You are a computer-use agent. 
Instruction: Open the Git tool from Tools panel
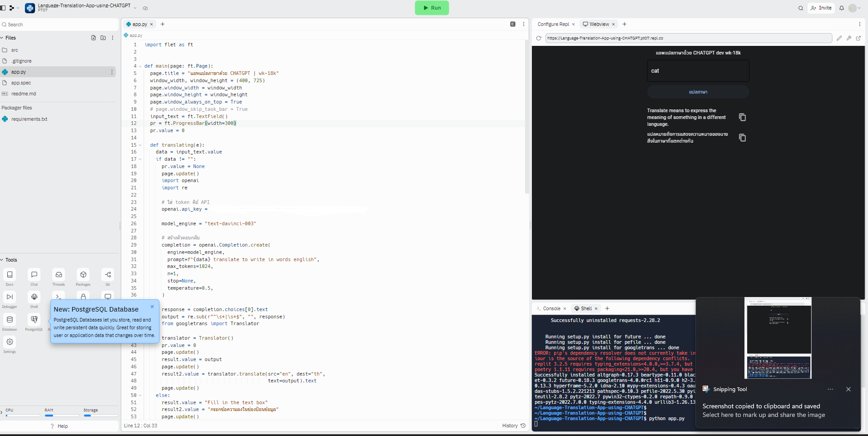point(107,277)
